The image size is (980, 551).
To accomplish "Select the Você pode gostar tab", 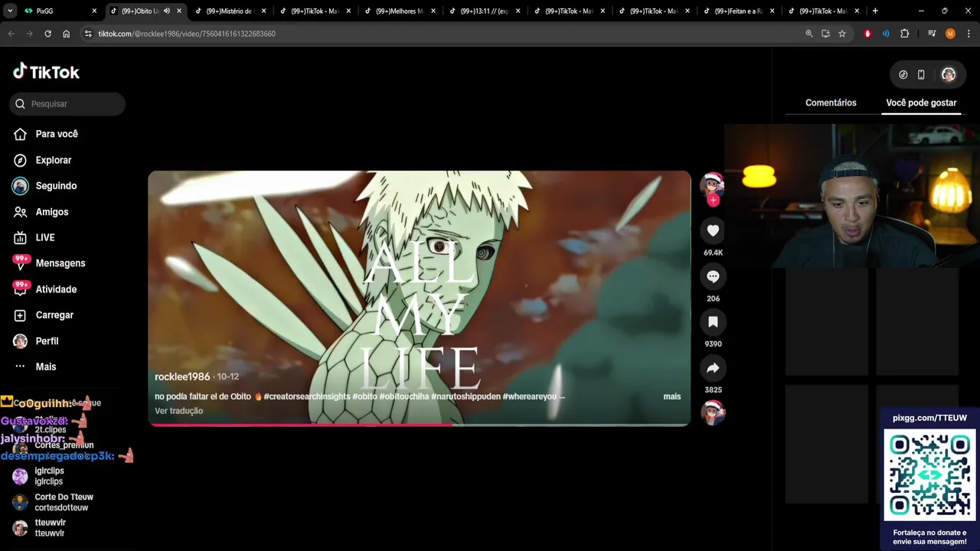I will click(x=921, y=103).
